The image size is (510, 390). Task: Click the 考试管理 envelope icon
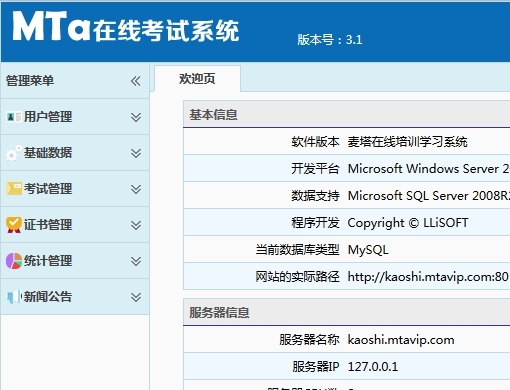(x=14, y=189)
